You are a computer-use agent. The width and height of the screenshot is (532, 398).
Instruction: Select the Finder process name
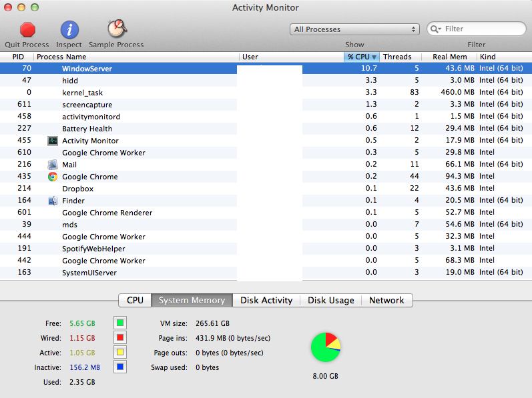tap(73, 201)
